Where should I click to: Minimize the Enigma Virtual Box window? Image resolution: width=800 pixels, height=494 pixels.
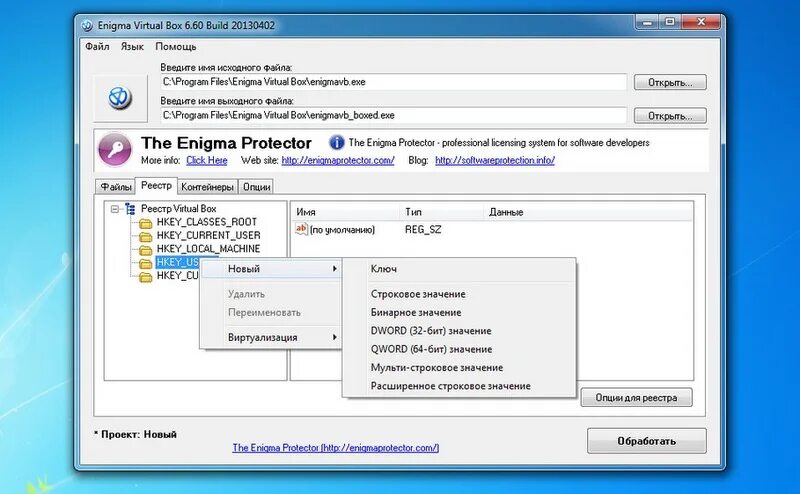coord(647,22)
